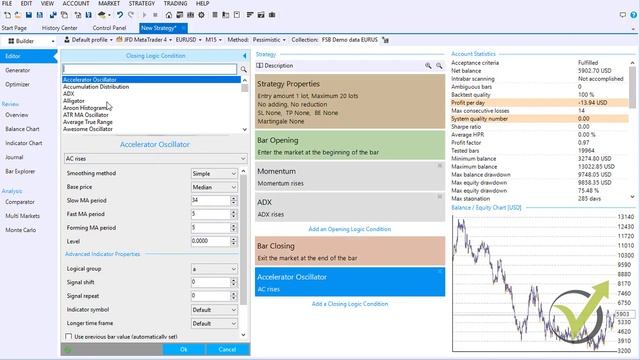Remove the ADX condition slot
The height and width of the screenshot is (360, 640).
tap(440, 196)
